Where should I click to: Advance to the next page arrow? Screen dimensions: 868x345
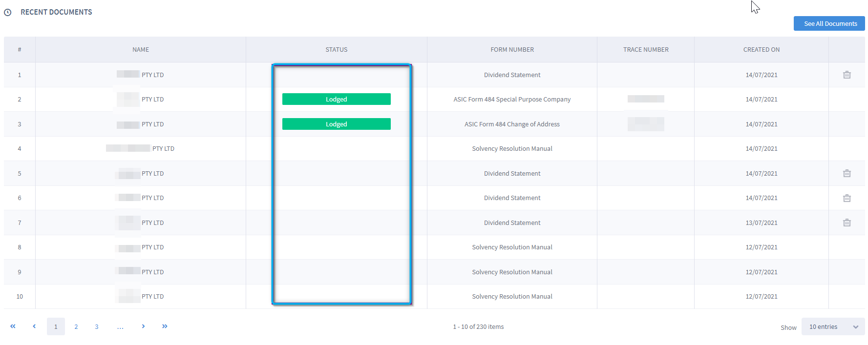pos(143,326)
